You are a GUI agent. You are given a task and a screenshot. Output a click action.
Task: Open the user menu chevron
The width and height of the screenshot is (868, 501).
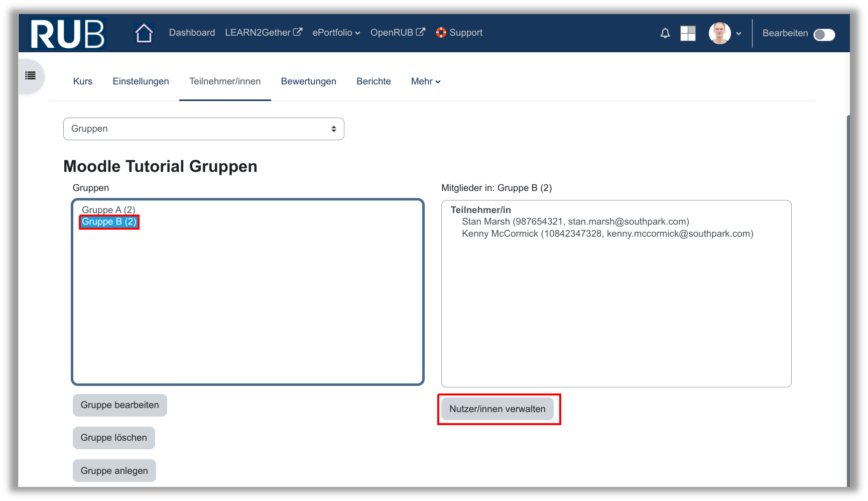tap(738, 34)
